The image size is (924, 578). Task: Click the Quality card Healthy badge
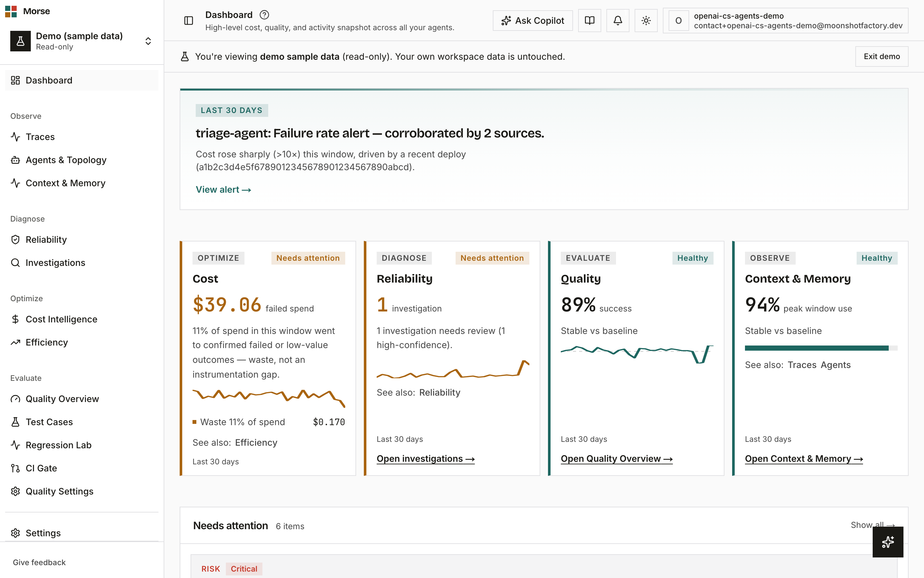pos(693,258)
